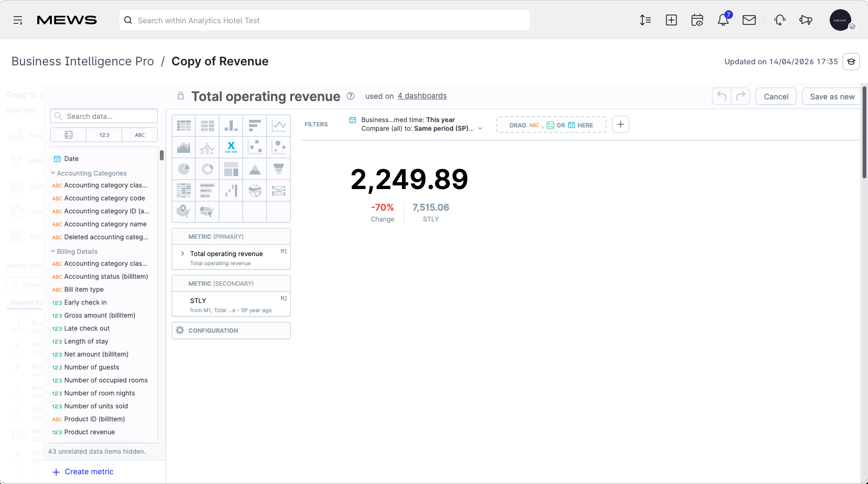Open the 4 dashboards link
The image size is (868, 484).
pos(422,96)
